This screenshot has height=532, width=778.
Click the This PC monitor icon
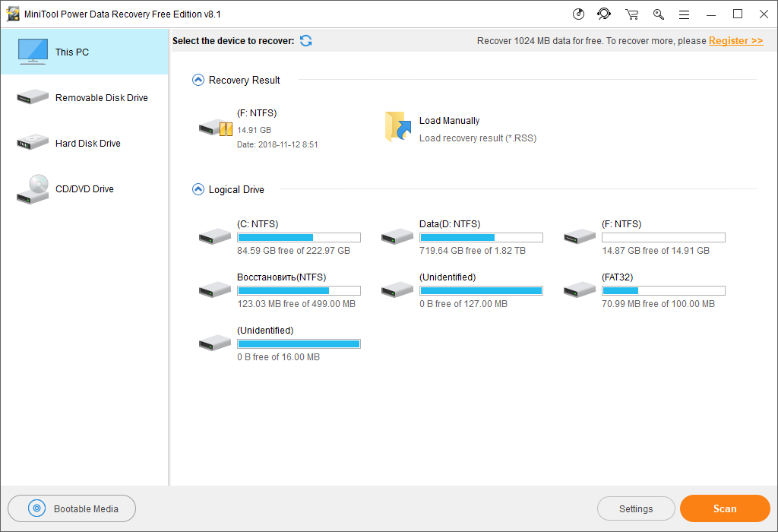point(33,52)
